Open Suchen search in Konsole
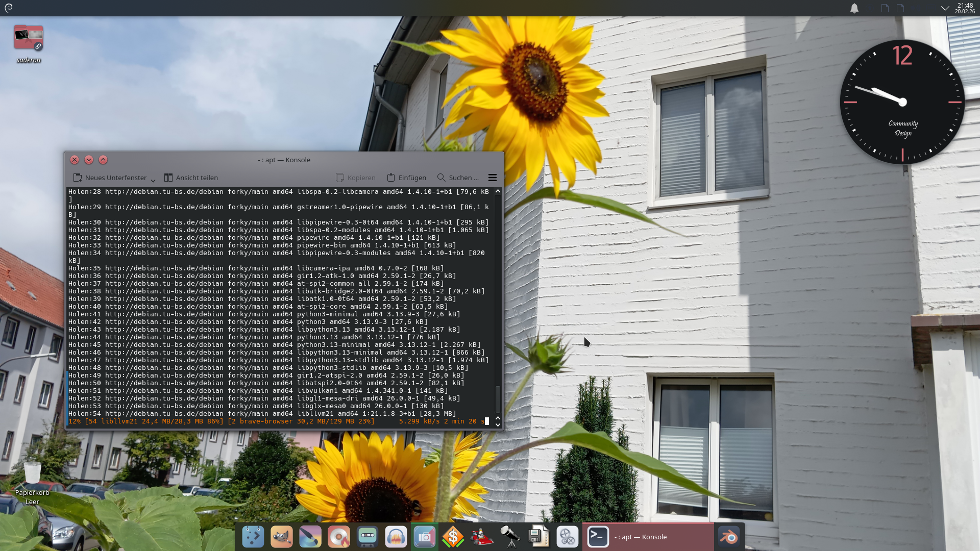 pyautogui.click(x=458, y=178)
